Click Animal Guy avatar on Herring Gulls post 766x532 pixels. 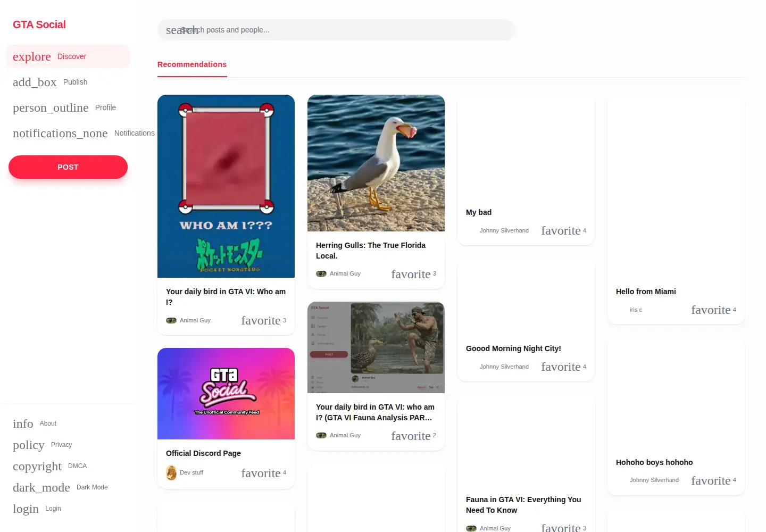[321, 273]
